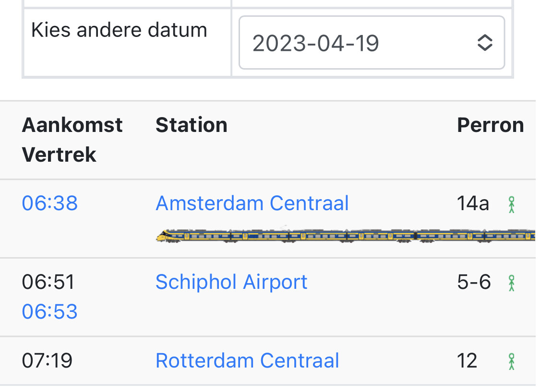Click the green person icon for Schiphol Airport
This screenshot has height=392, width=540.
click(512, 283)
